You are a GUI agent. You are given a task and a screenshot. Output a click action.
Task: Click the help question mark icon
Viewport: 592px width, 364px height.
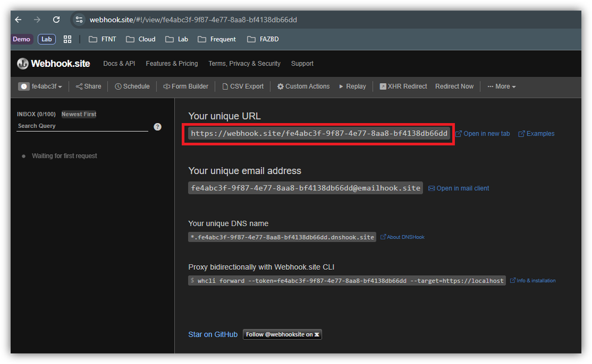(x=158, y=127)
